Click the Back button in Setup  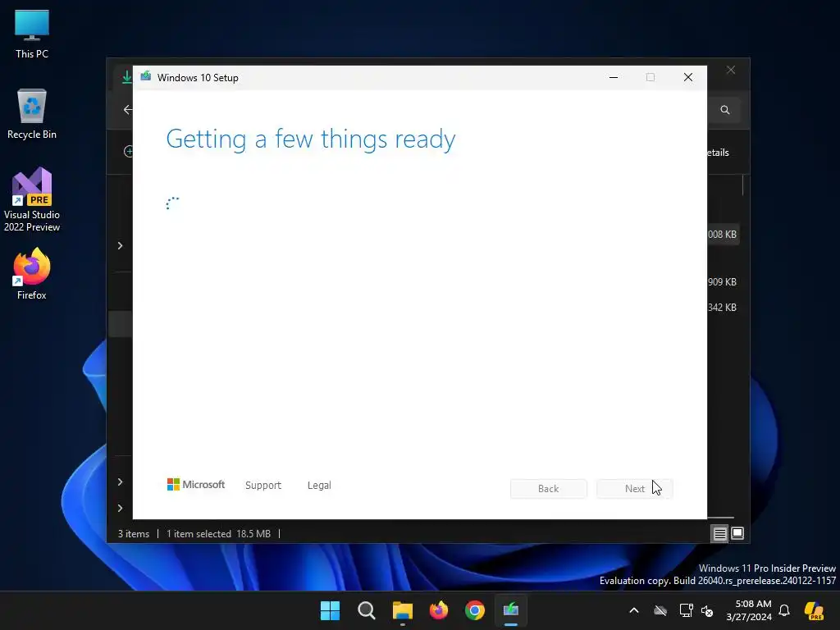(x=549, y=489)
